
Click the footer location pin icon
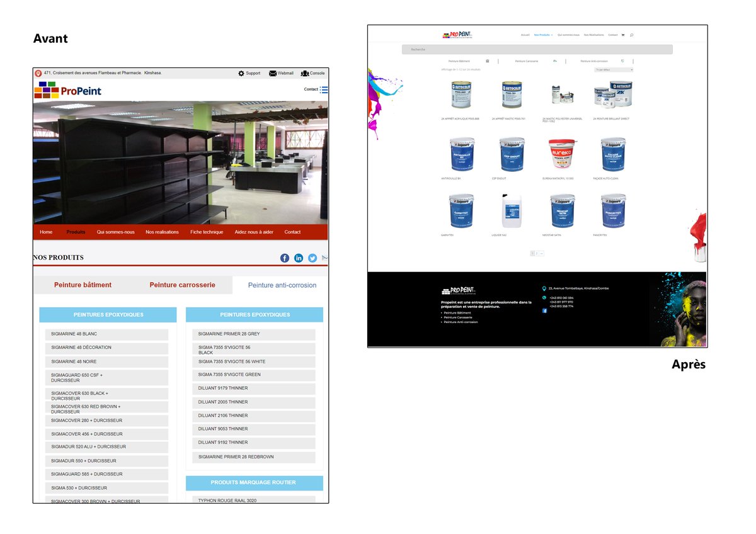click(544, 288)
